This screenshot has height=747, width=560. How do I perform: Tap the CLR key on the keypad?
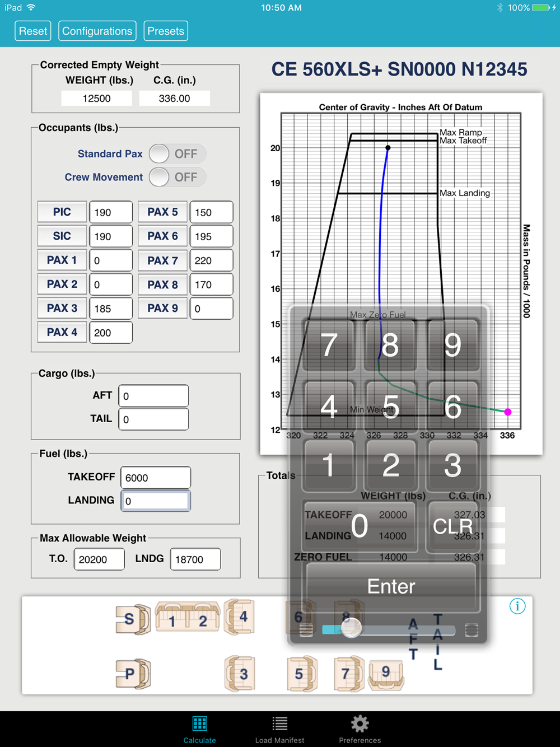[452, 526]
